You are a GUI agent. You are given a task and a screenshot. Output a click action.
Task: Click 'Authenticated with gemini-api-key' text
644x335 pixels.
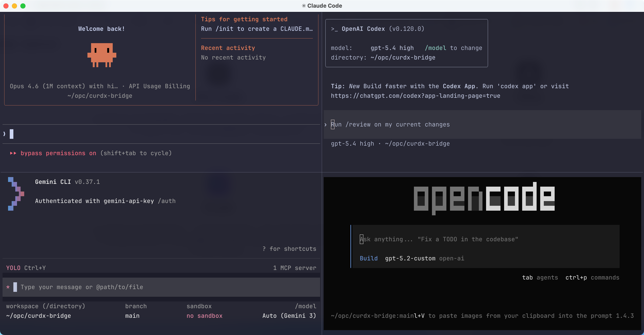point(94,201)
